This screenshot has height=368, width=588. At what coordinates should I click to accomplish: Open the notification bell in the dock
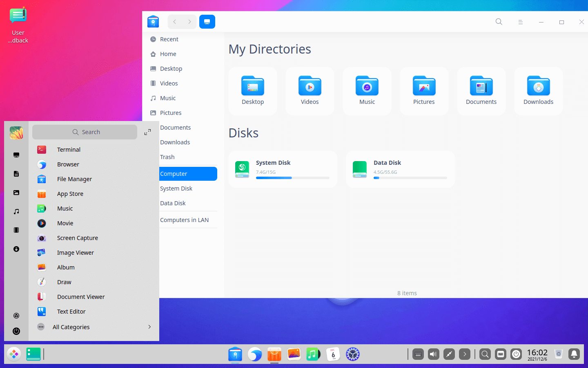(x=574, y=354)
